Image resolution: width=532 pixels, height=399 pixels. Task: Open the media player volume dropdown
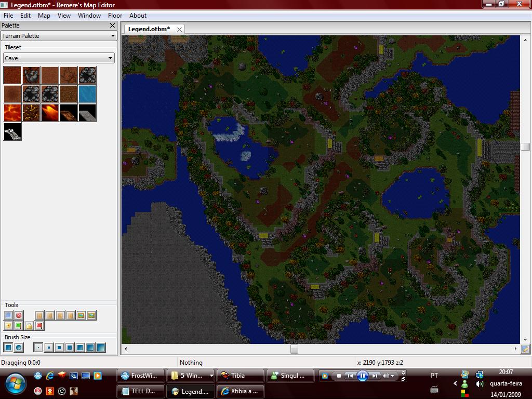point(393,376)
